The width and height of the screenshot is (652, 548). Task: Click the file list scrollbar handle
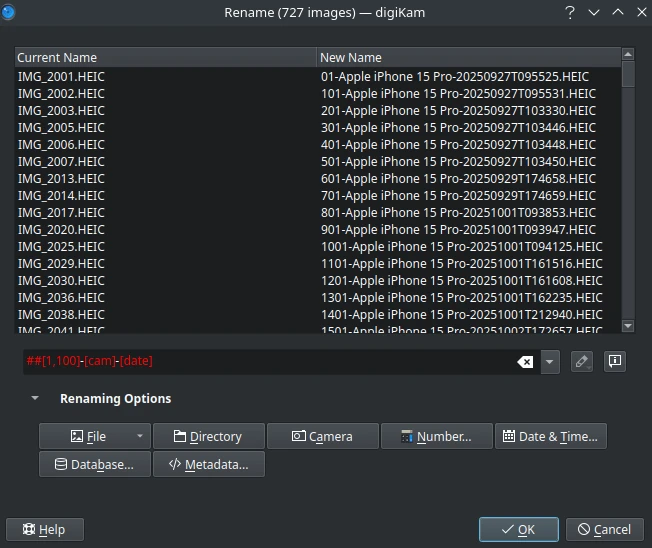click(628, 74)
